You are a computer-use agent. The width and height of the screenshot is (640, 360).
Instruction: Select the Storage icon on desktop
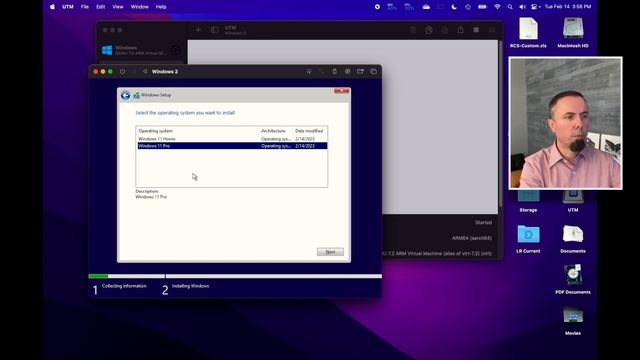[528, 202]
